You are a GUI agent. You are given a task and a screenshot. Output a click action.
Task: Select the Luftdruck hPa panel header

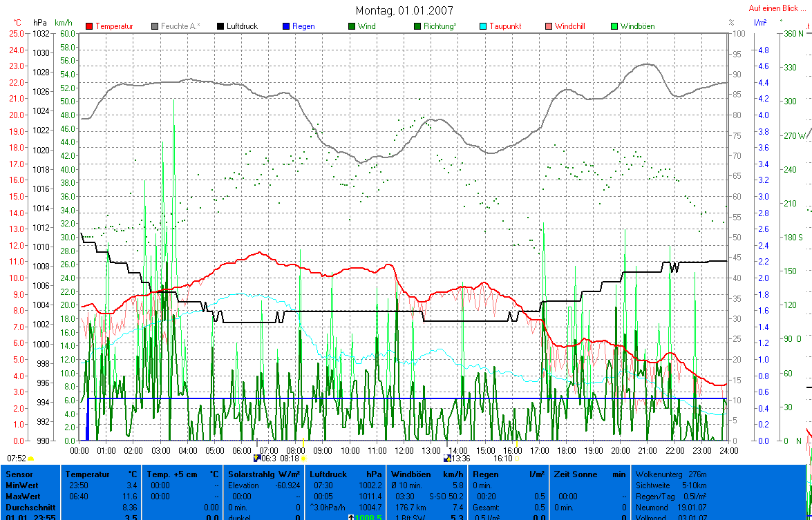(346, 474)
